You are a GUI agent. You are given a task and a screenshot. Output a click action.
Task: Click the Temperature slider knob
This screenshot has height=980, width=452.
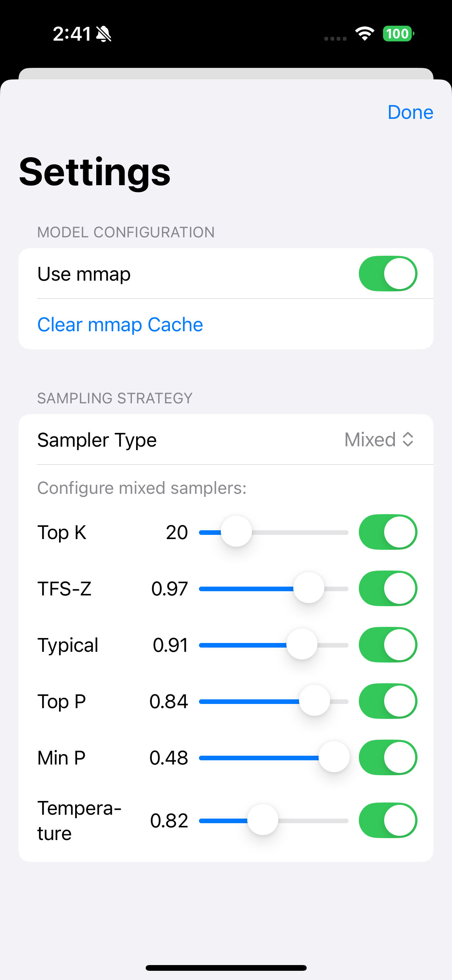coord(263,820)
